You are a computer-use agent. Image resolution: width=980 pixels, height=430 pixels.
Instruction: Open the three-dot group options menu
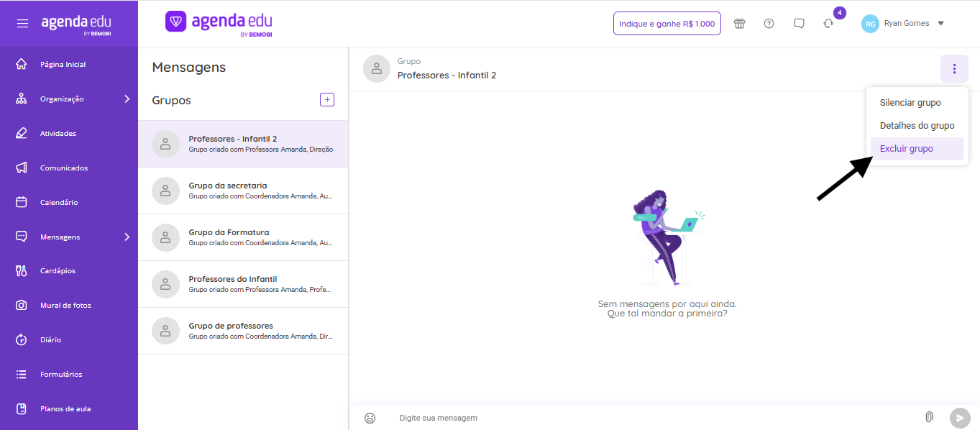(x=954, y=69)
